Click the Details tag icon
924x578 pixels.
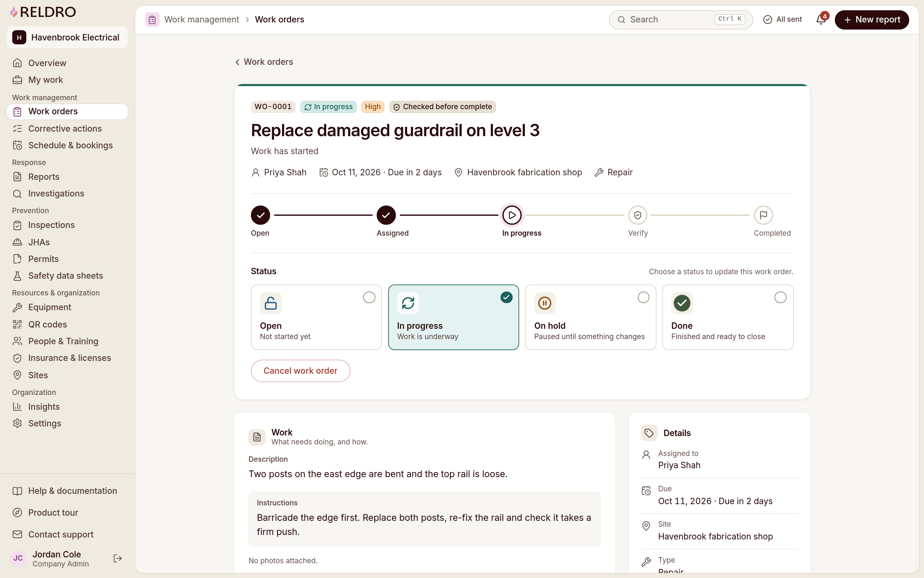point(649,433)
